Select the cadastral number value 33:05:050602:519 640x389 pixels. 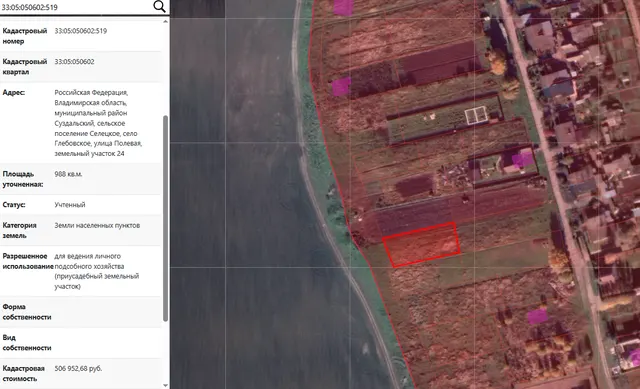(x=81, y=31)
